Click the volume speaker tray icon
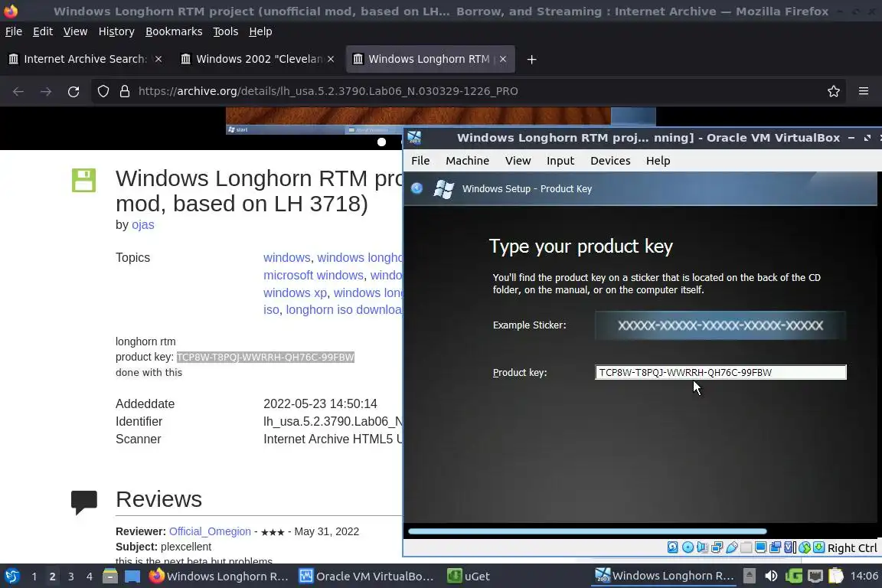882x588 pixels. pyautogui.click(x=771, y=576)
